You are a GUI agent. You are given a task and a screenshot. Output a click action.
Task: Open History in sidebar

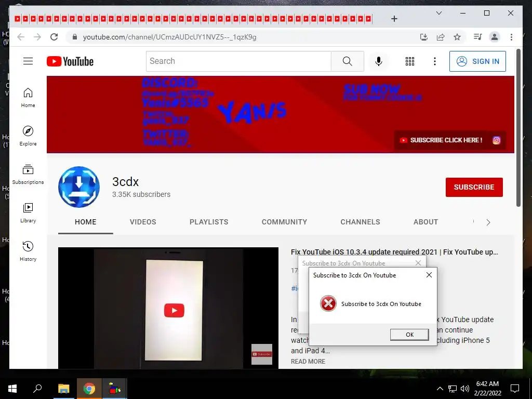tap(28, 251)
